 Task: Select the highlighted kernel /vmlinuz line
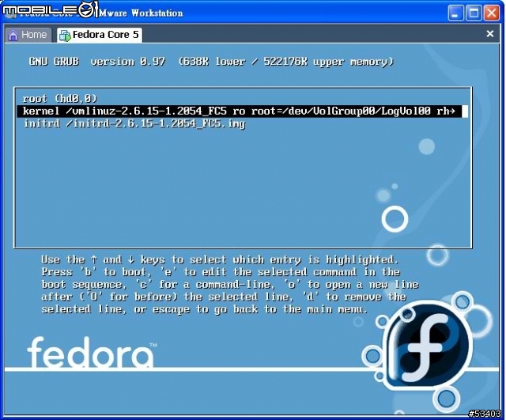[243, 111]
